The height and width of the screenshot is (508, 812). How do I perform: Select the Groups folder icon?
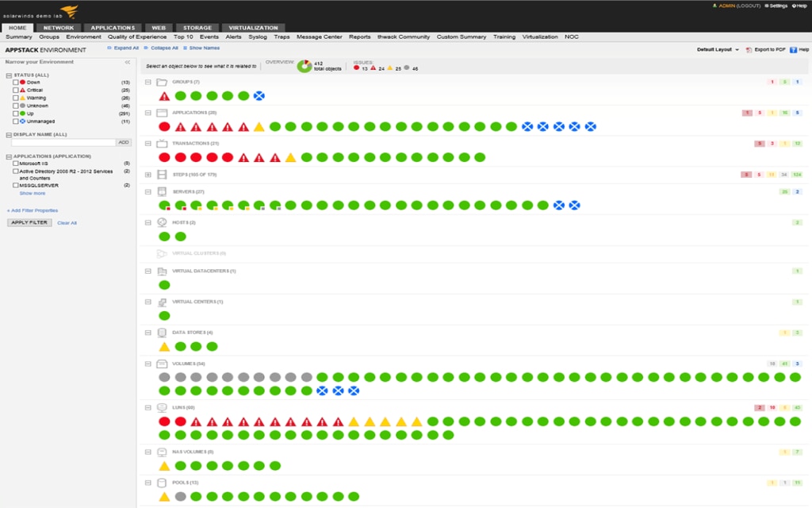point(160,81)
